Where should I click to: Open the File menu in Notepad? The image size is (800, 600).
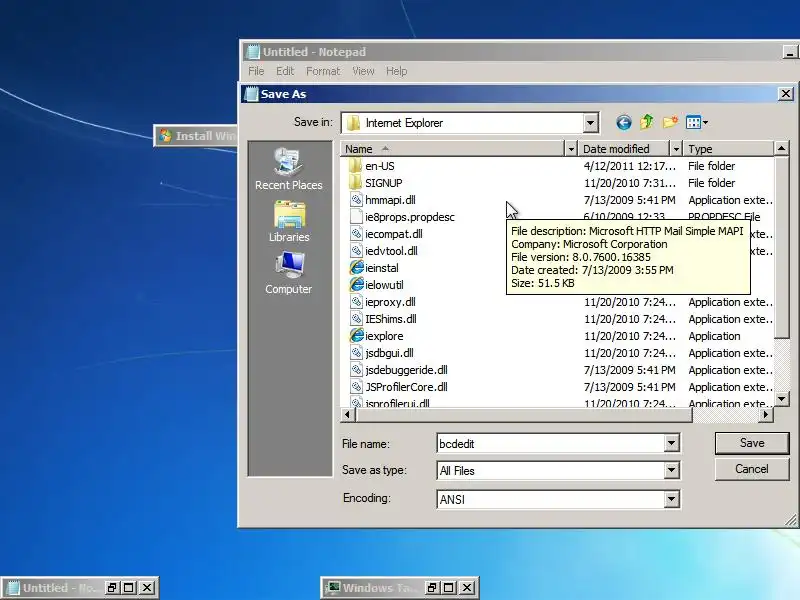pos(256,71)
